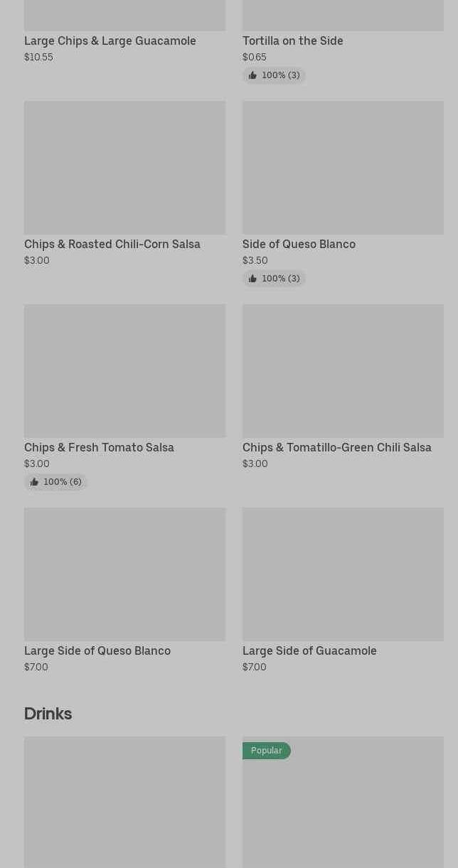Screen dimensions: 458x868
Task: Select Large Side of Queso Blanco title
Action: 97,651
